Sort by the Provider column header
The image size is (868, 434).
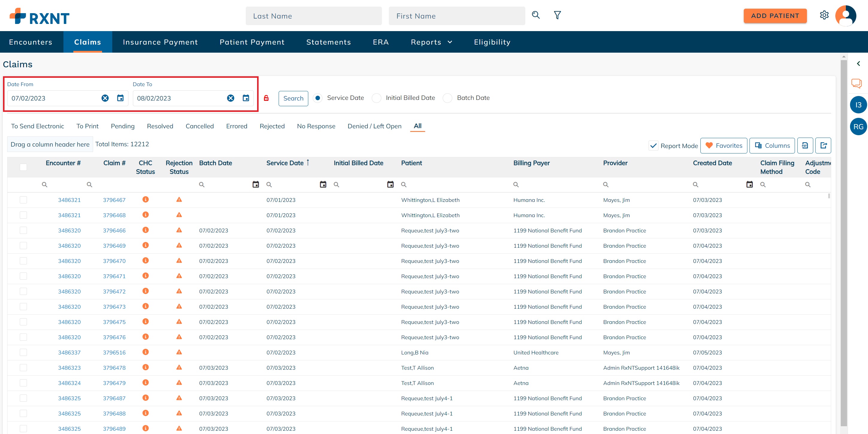click(x=615, y=163)
